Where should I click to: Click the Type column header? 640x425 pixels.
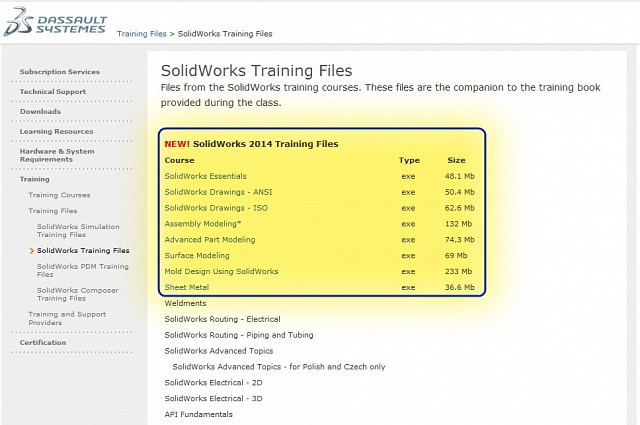click(409, 161)
